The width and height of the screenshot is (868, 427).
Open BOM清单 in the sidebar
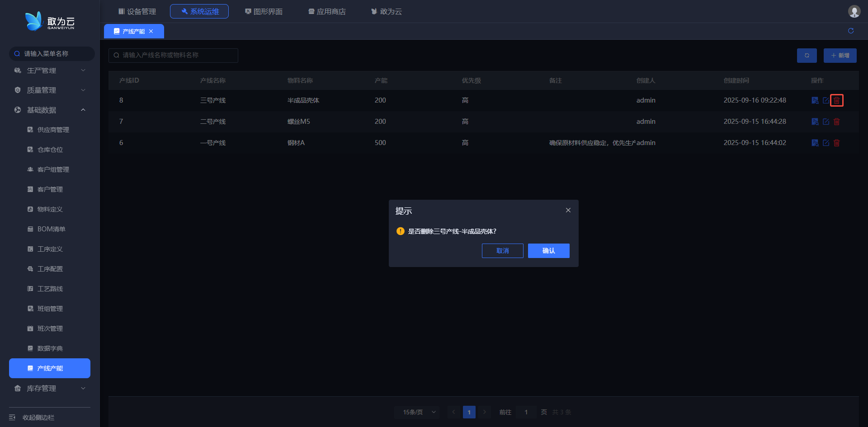[x=51, y=229]
